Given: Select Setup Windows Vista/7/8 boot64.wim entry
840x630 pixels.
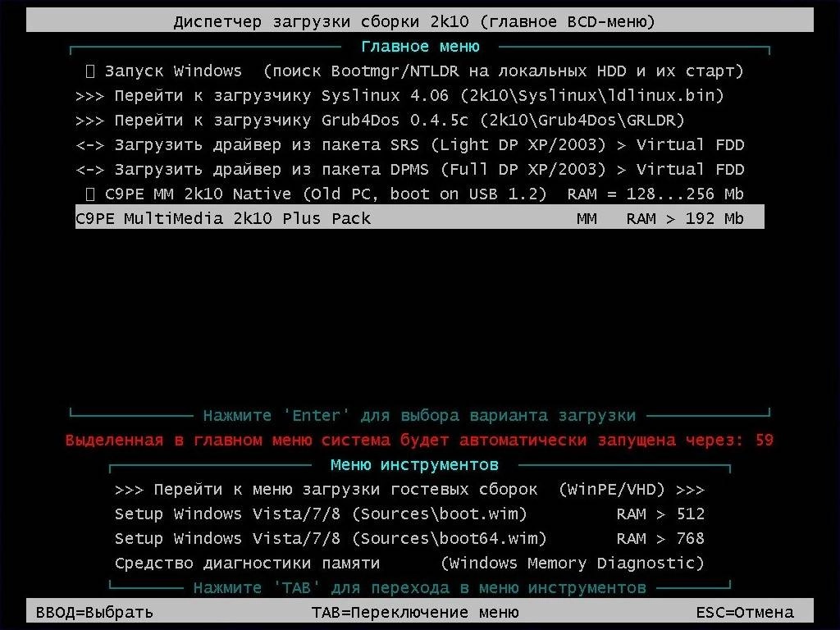Looking at the screenshot, I should coord(409,539).
